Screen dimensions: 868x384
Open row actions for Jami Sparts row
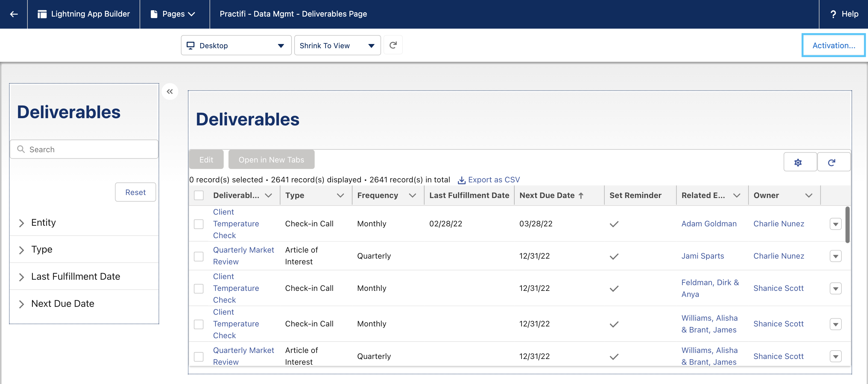[835, 256]
